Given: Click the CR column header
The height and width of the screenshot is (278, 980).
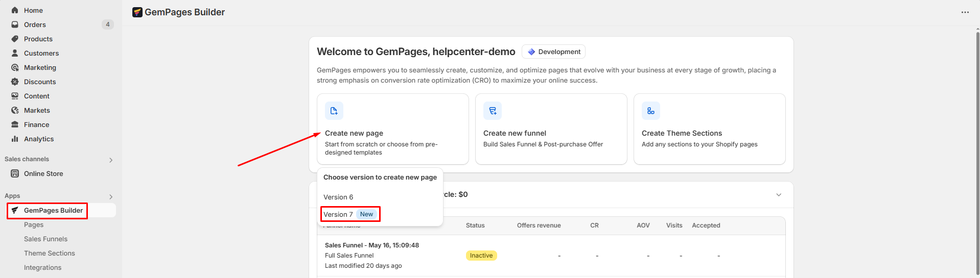Looking at the screenshot, I should coord(594,225).
